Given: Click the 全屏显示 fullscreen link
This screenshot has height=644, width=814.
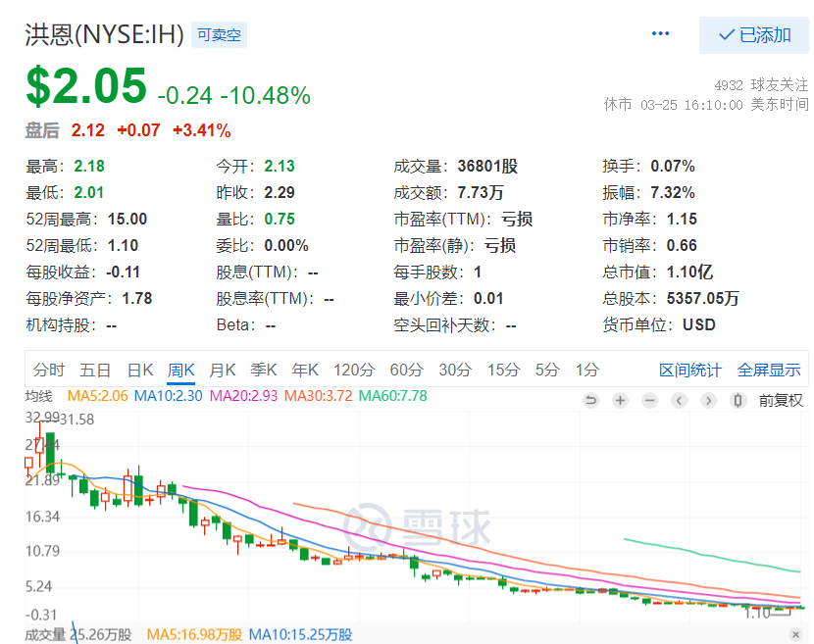Looking at the screenshot, I should [x=769, y=370].
